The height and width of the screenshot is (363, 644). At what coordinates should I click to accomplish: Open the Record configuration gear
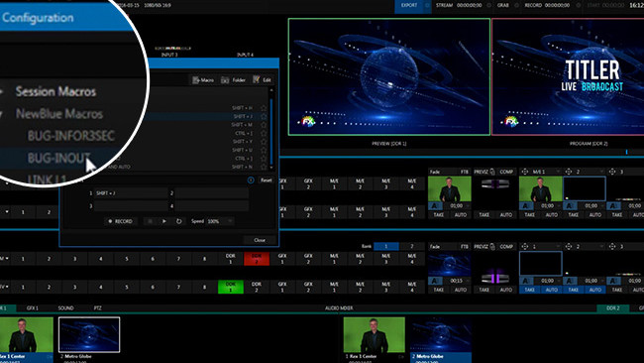click(x=579, y=5)
